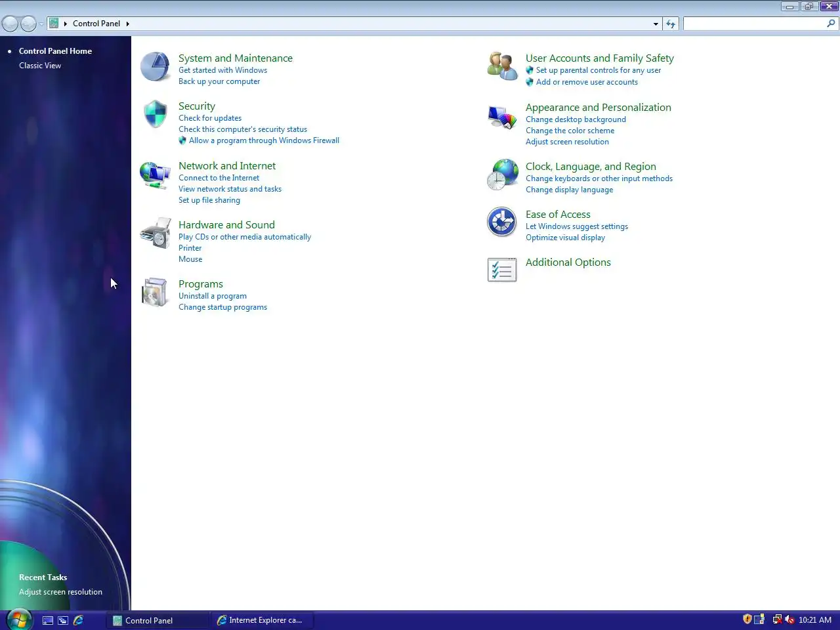Open recent pages dropdown beside navigation buttons
Viewport: 840px width, 630px height.
point(41,24)
